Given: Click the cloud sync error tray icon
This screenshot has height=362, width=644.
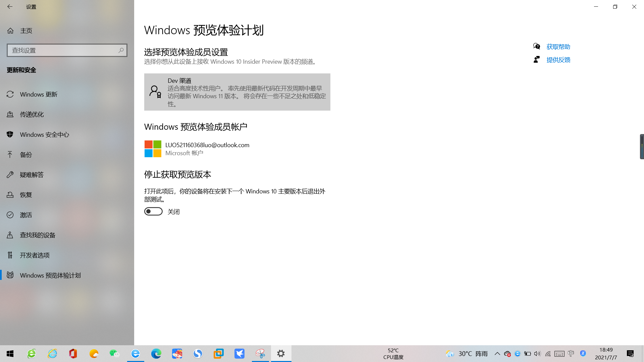Looking at the screenshot, I should (x=507, y=354).
